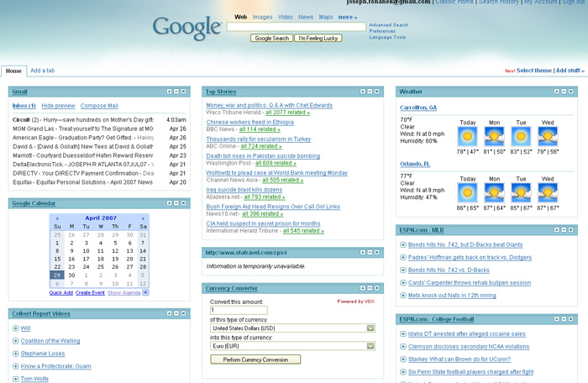588x383 pixels.
Task: Delete the Google Calendar gadget via X
Action: pos(183,203)
